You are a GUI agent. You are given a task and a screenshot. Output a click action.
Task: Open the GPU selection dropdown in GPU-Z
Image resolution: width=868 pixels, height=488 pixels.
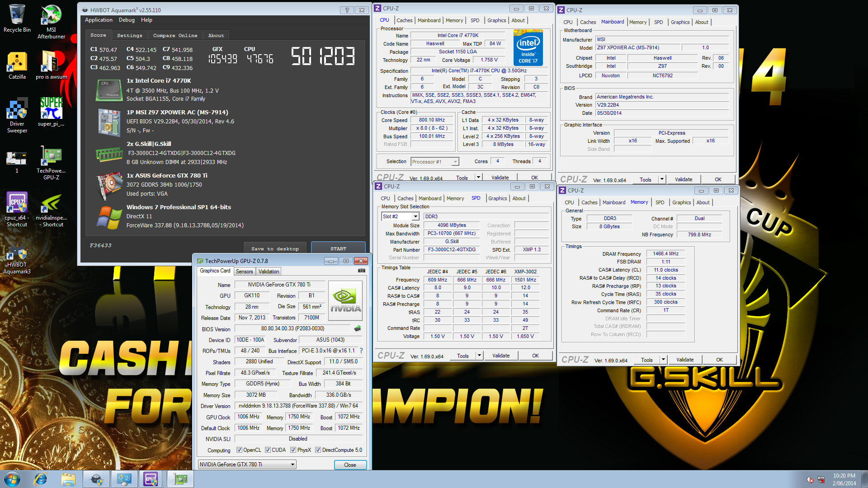(x=247, y=465)
